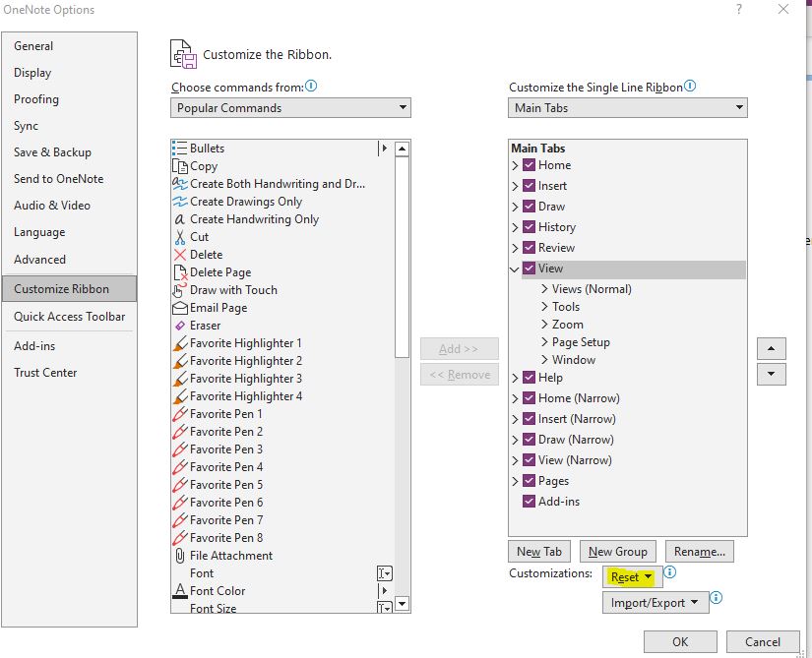Pick the Favorite Highlighter 1 icon
Screen dimensions: 812x658
[180, 343]
